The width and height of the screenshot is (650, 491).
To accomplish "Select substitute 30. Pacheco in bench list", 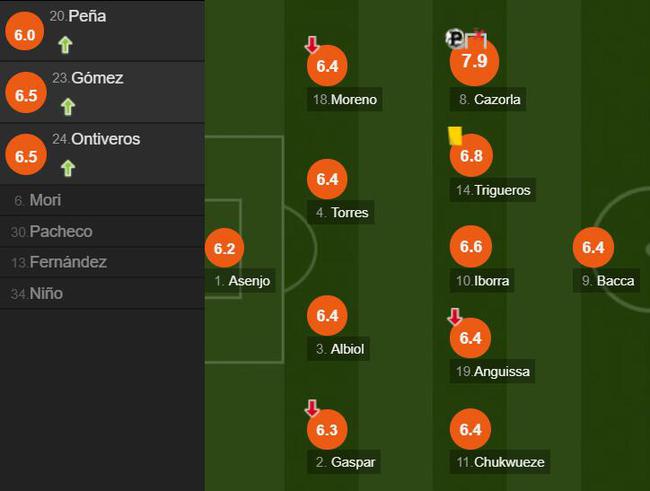I will point(102,231).
